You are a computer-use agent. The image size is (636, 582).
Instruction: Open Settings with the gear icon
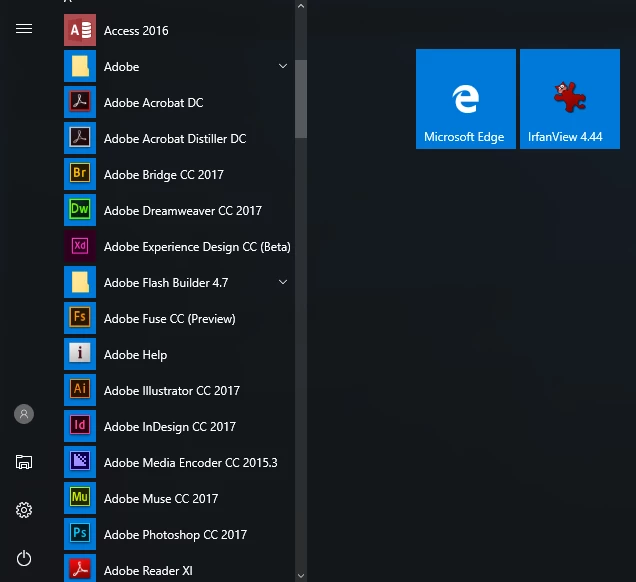[24, 510]
